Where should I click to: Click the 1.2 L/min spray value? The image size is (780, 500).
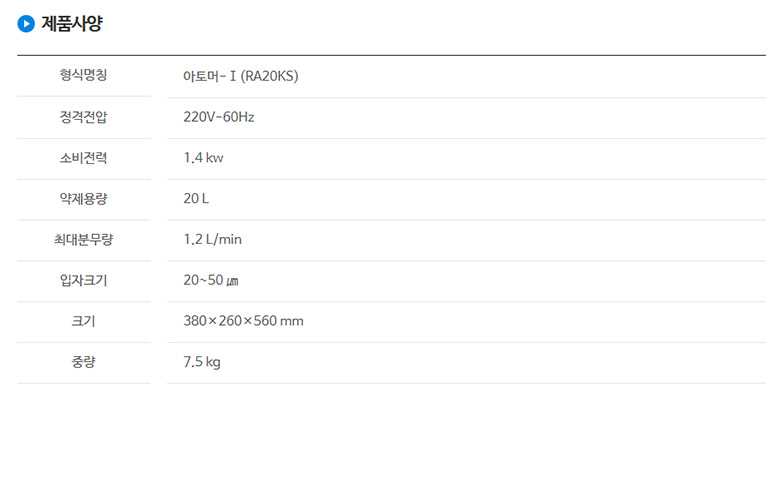(212, 239)
